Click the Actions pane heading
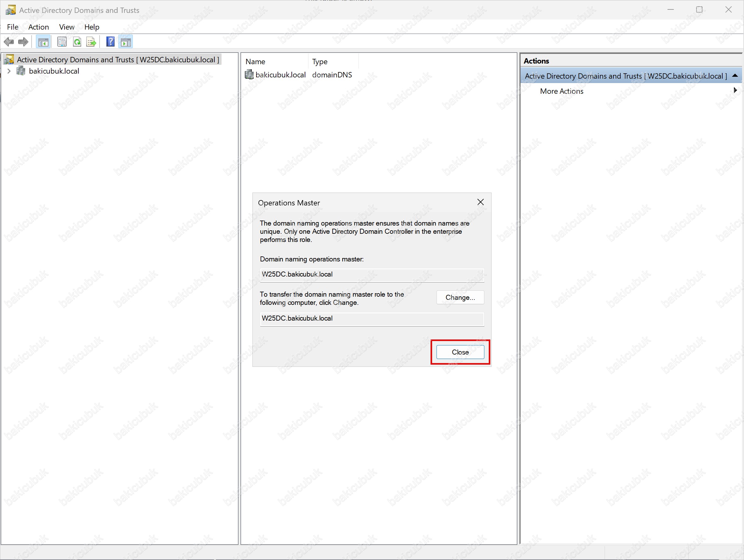 click(x=536, y=61)
